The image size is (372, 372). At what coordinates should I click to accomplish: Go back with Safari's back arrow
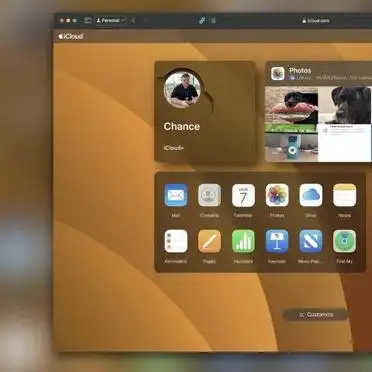pos(133,21)
